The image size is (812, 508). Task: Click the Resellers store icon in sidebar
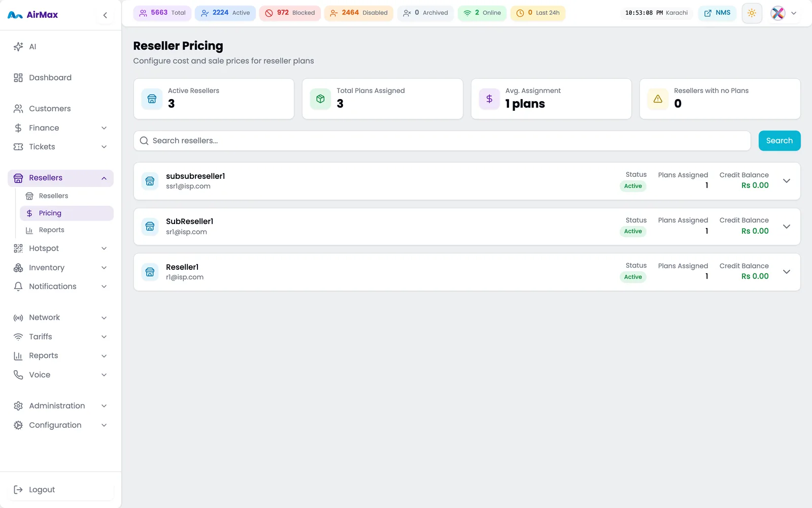18,178
